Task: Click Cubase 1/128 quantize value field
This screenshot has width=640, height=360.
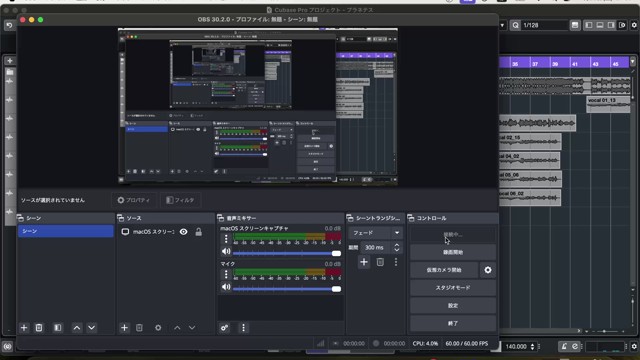Action: pyautogui.click(x=545, y=25)
